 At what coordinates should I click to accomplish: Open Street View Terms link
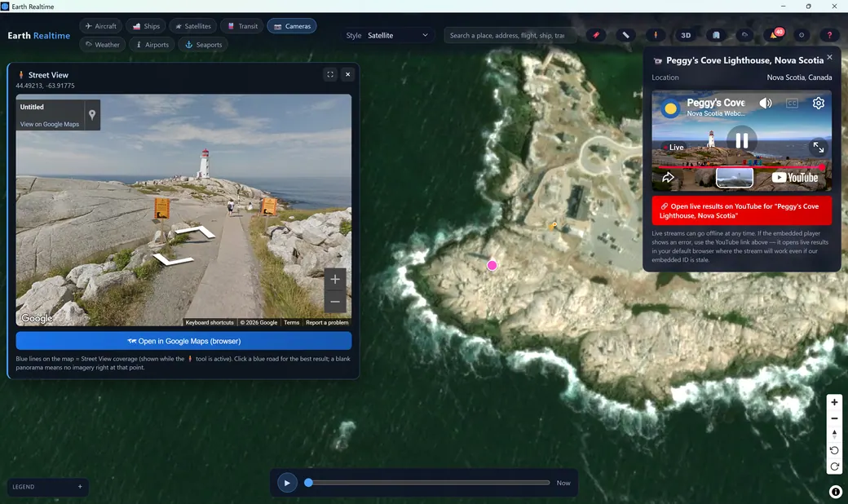(x=292, y=322)
